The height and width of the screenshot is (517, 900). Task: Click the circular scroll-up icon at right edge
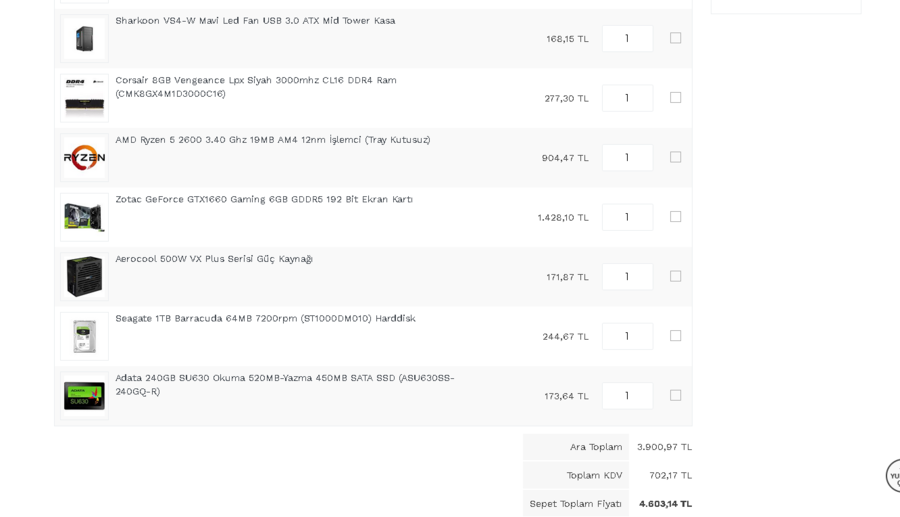click(x=893, y=476)
